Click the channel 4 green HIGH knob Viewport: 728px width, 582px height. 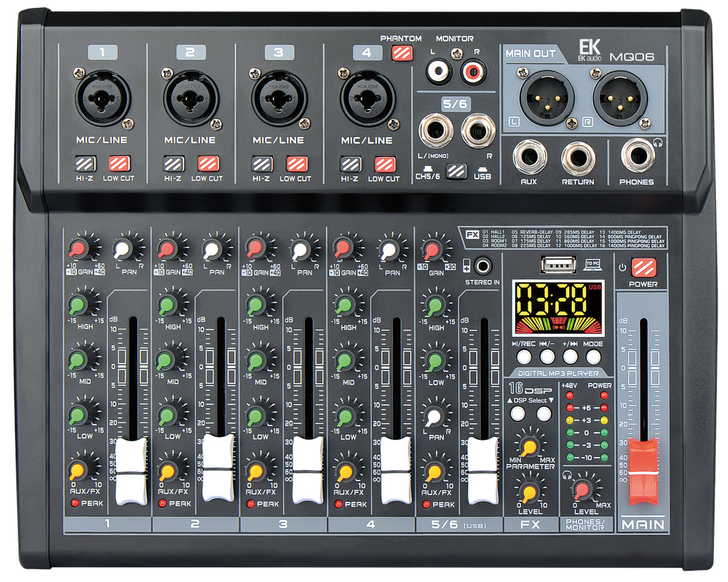point(345,305)
